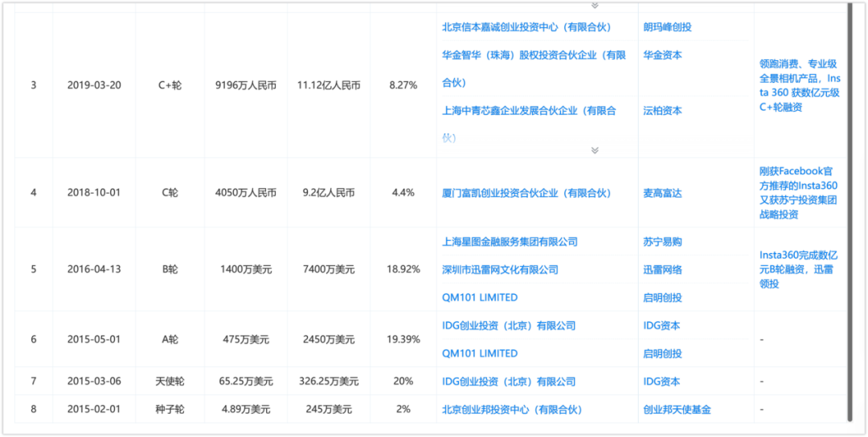The height and width of the screenshot is (437, 868).
Task: Open IDG资本 link in 天使轮 row
Action: 662,381
